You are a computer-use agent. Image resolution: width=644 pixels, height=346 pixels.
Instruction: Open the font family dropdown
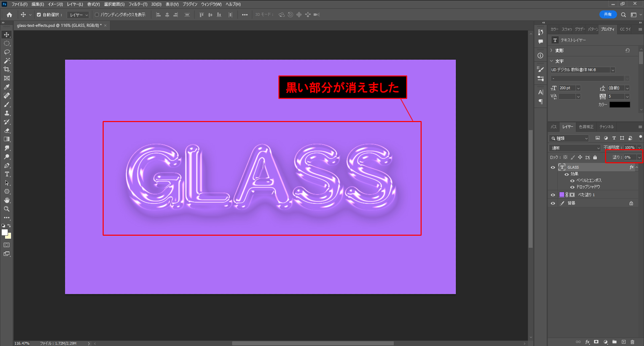click(x=612, y=70)
